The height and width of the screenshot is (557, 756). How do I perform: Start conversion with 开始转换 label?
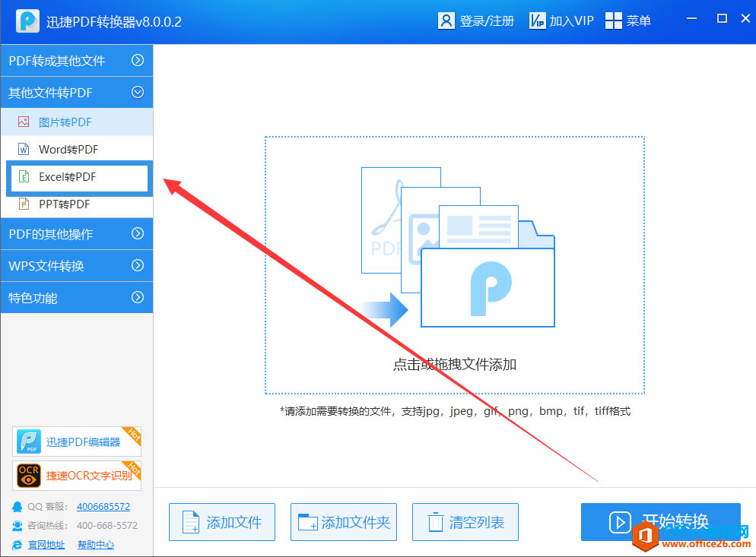[675, 521]
